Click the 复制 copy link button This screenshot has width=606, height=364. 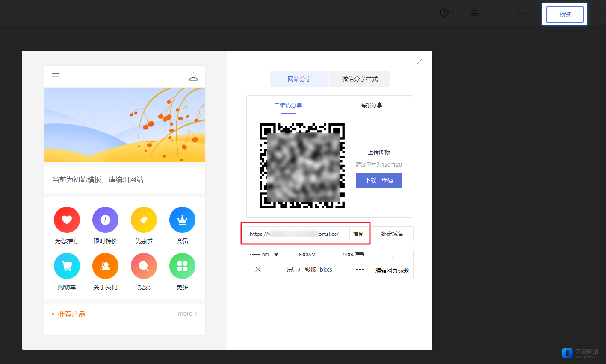pyautogui.click(x=359, y=234)
